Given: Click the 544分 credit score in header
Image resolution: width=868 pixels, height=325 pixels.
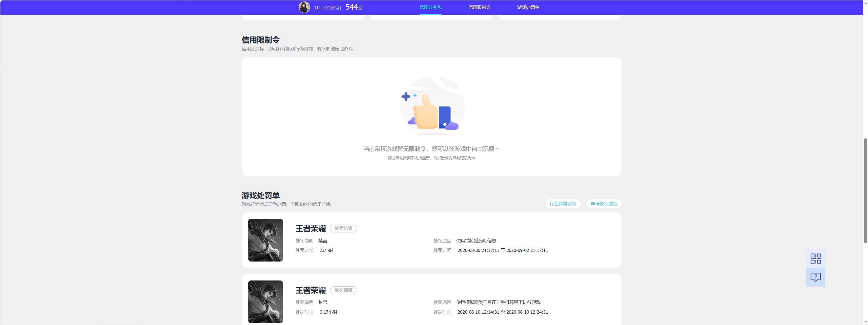Looking at the screenshot, I should (x=354, y=7).
